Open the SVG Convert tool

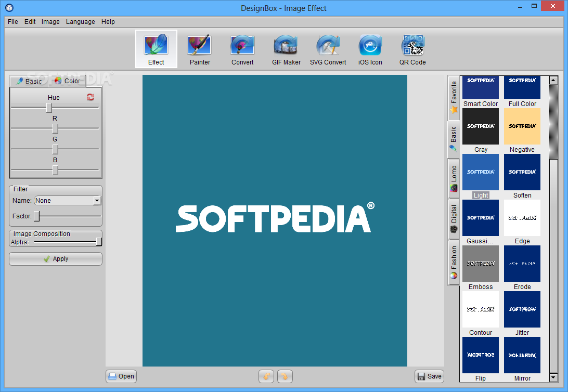pyautogui.click(x=328, y=49)
